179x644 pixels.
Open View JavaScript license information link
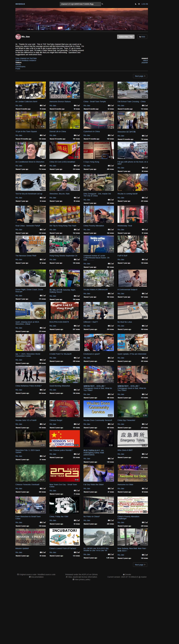point(81,577)
